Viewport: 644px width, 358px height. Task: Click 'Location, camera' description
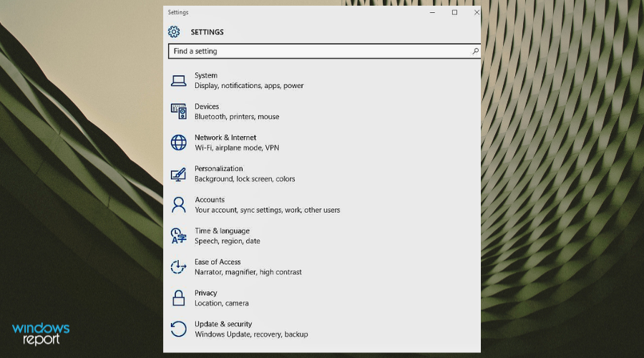point(221,304)
